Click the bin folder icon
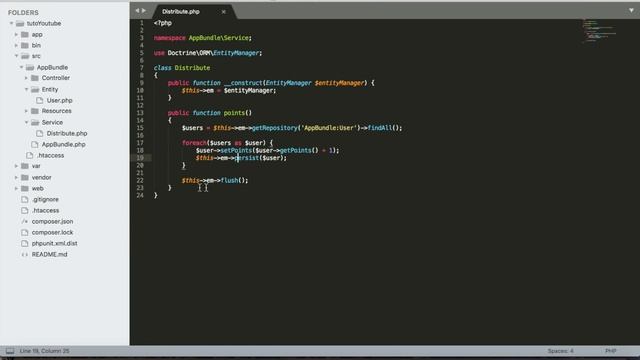This screenshot has height=360, width=640. [25, 45]
